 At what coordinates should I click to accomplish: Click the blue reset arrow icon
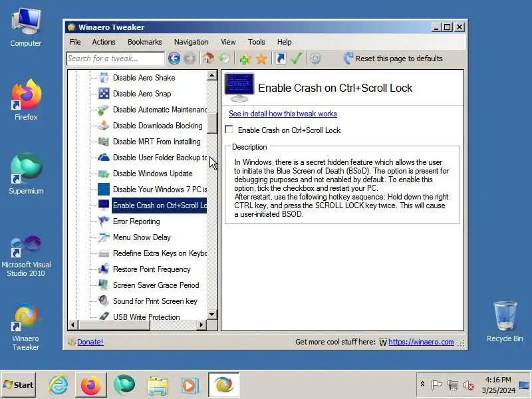(x=348, y=59)
